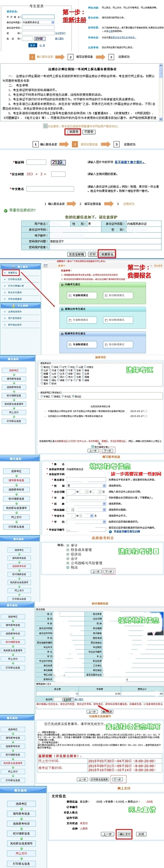Image resolution: width=164 pixels, height=868 pixels.
Task: Click 上一步 on the 选择考区 page
Action: [93, 451]
